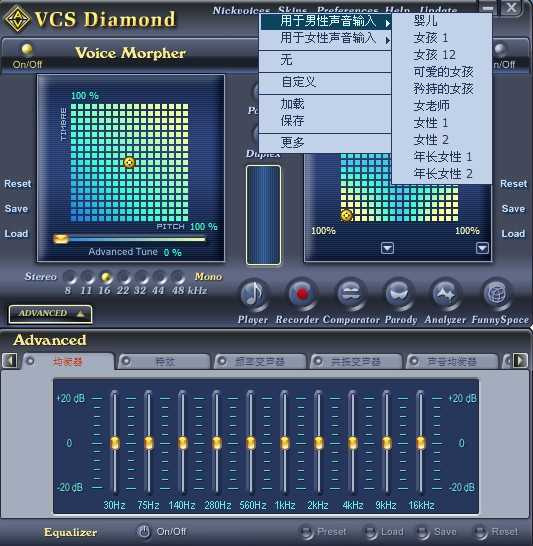Viewport: 533px width, 546px height.
Task: Close the VCS Diamond window
Action: [511, 8]
